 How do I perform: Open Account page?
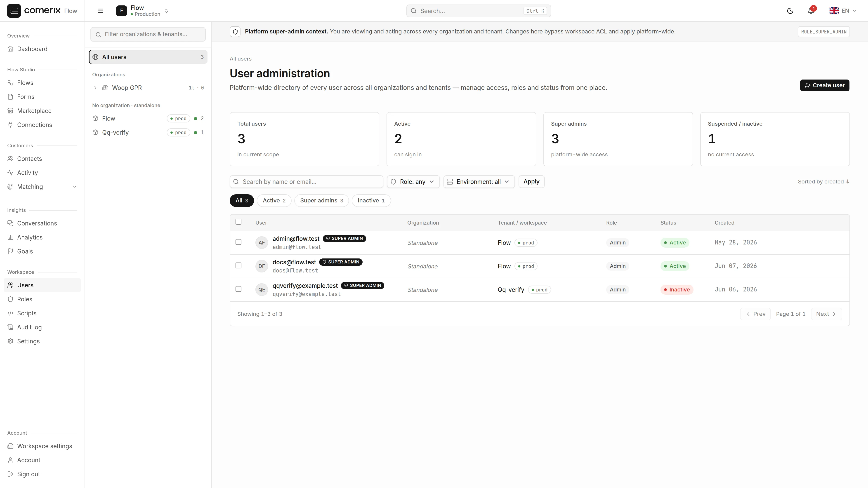(x=42, y=460)
